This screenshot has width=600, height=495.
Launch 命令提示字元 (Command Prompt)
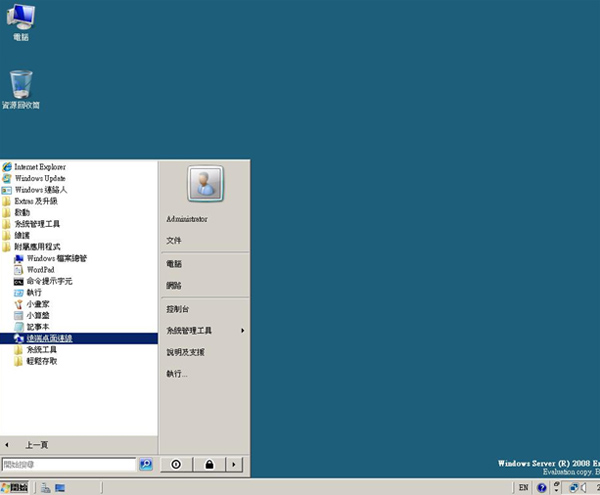[48, 281]
